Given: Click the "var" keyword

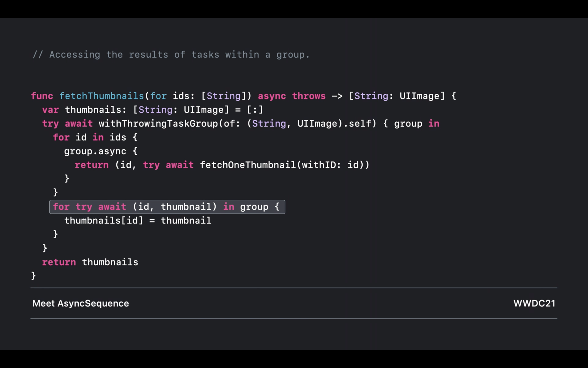Looking at the screenshot, I should tap(51, 110).
